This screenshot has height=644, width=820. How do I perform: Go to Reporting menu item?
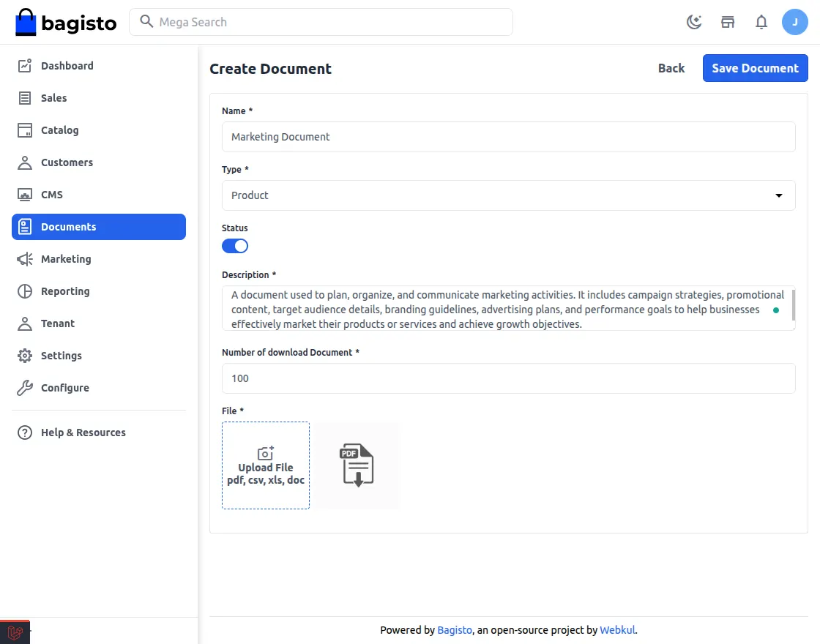pos(99,291)
